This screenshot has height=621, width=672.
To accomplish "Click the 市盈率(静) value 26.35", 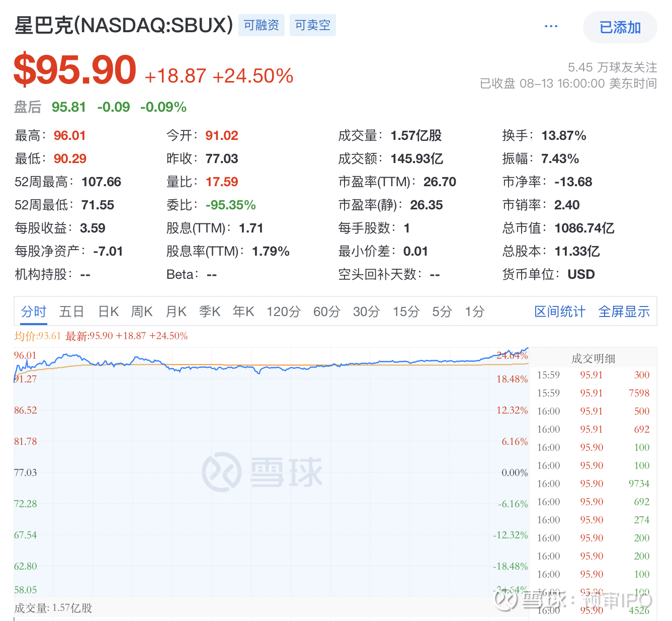I will (x=427, y=205).
